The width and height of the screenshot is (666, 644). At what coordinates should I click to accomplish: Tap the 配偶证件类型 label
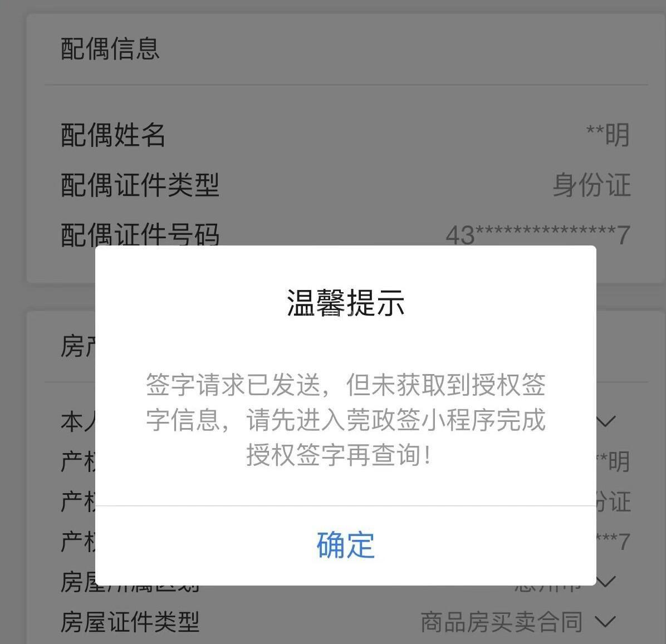point(140,185)
